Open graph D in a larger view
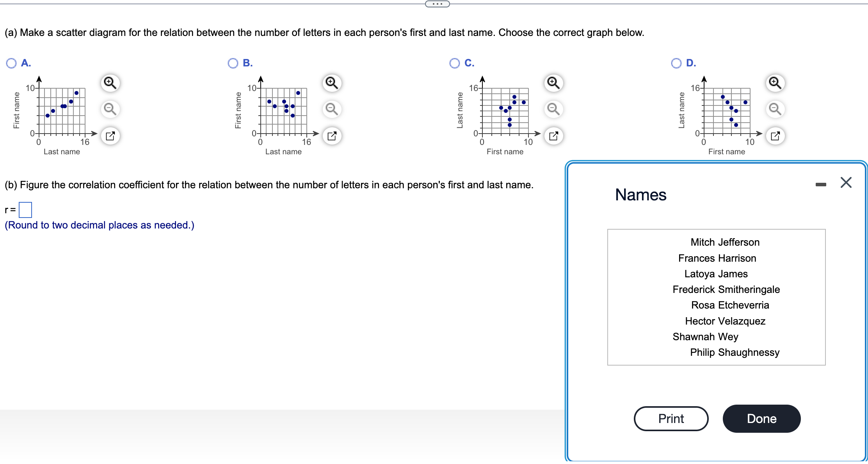This screenshot has width=868, height=464. click(x=774, y=136)
